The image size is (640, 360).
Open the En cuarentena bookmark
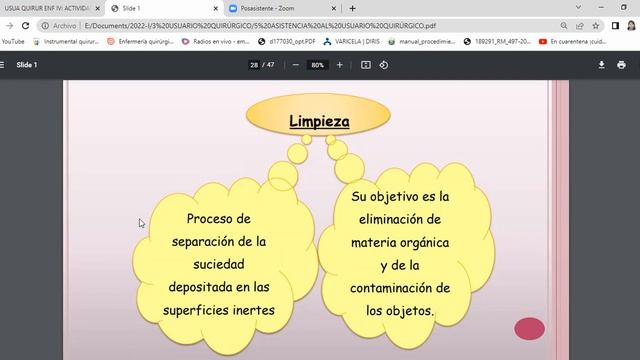[573, 42]
